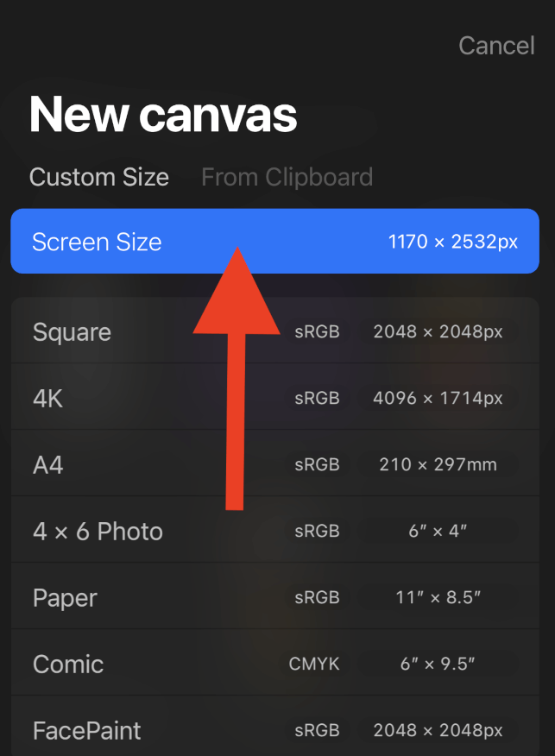The width and height of the screenshot is (555, 756).
Task: Tap the Cancel button
Action: pyautogui.click(x=496, y=46)
